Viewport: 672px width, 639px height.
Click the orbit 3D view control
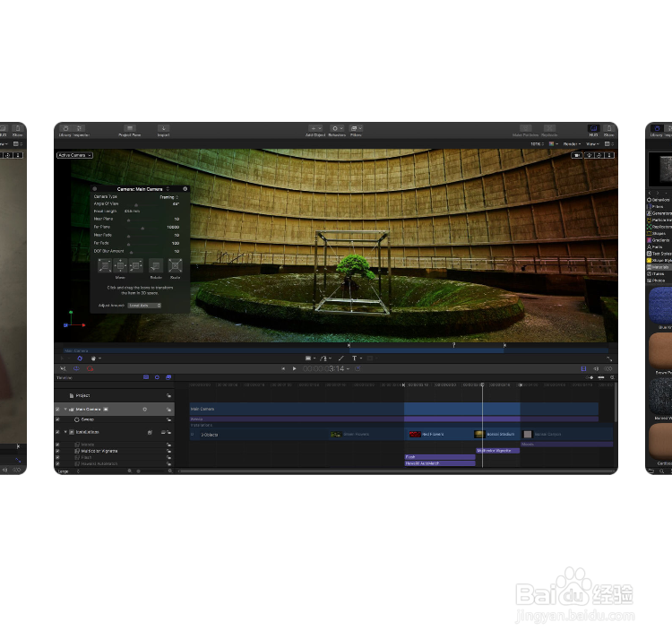(599, 155)
